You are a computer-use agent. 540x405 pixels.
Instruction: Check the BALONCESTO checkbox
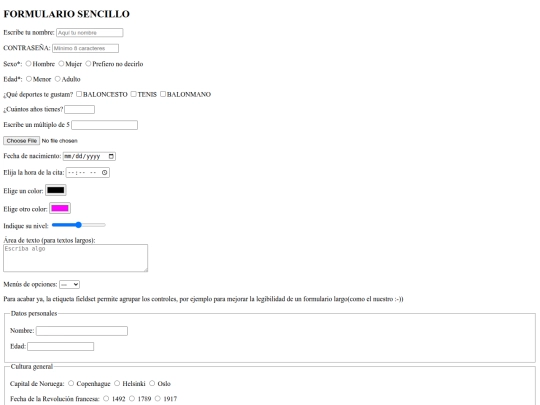pos(79,94)
